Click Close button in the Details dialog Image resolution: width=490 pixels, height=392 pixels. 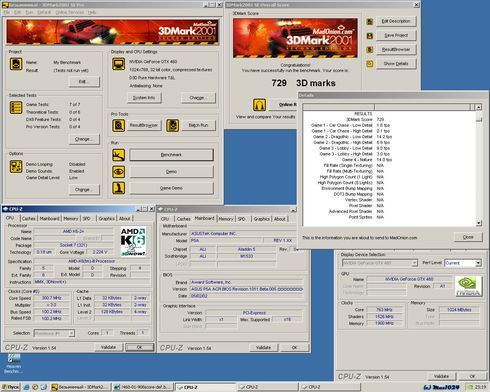[x=468, y=237]
